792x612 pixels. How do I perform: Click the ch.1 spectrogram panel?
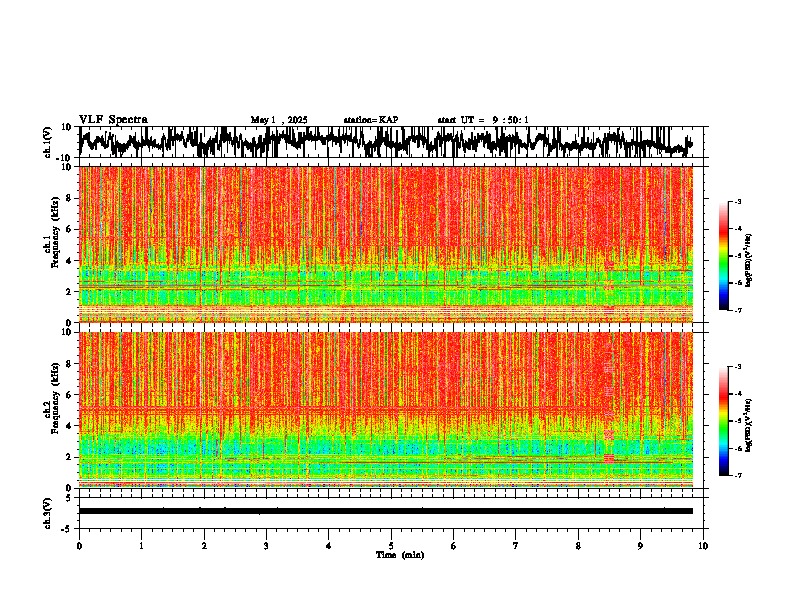click(386, 244)
